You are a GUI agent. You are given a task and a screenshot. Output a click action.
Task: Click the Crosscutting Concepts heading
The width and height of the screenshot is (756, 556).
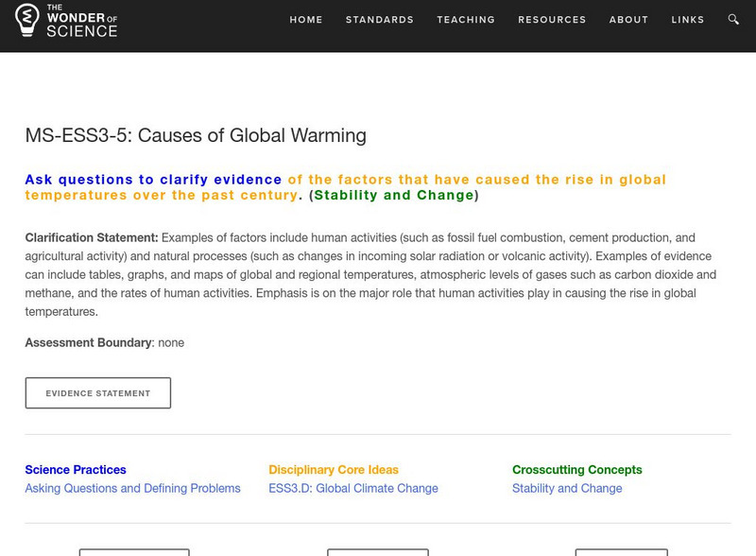[576, 470]
